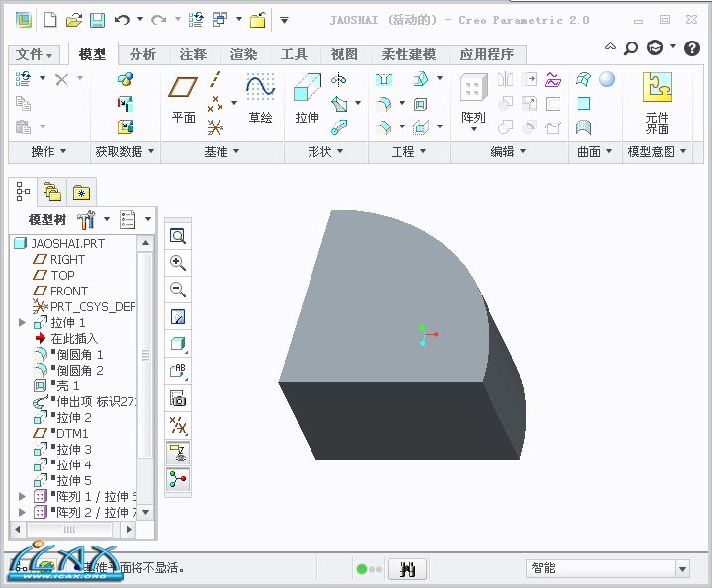Click the Save icon in quick access toolbar
This screenshot has width=712, height=588.
pyautogui.click(x=97, y=20)
